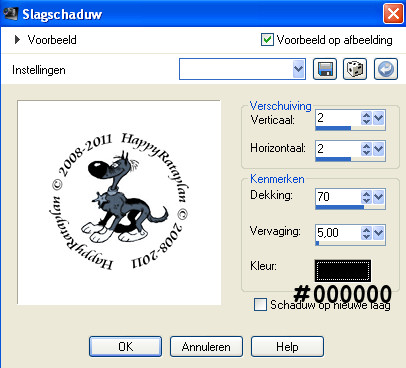Image resolution: width=406 pixels, height=368 pixels.
Task: Open the Verticaal value slider dropdown arrow
Action: 379,118
